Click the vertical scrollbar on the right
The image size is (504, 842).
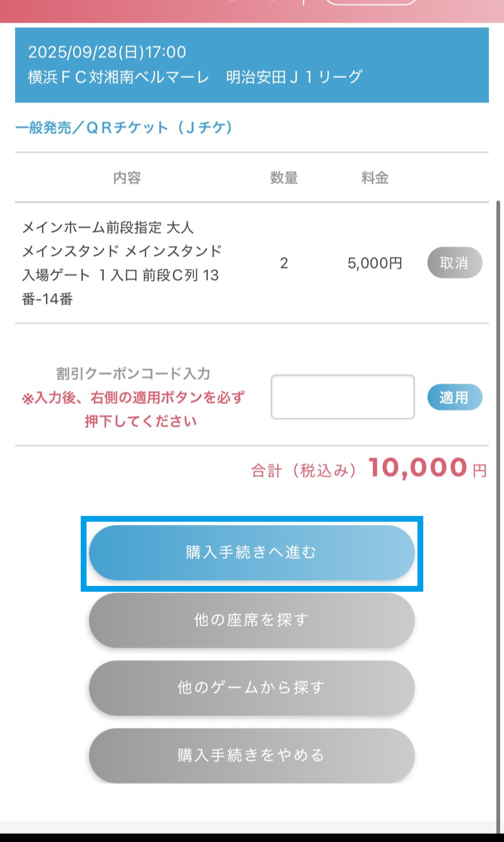click(x=499, y=465)
